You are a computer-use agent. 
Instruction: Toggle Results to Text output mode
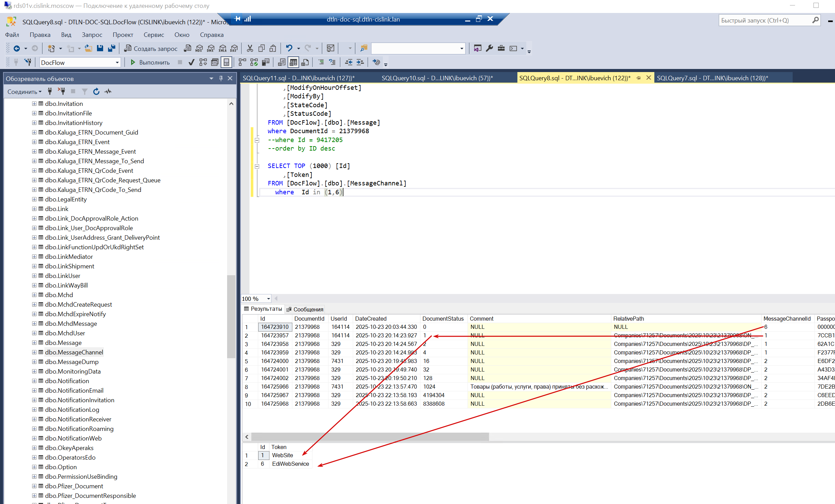(x=282, y=62)
